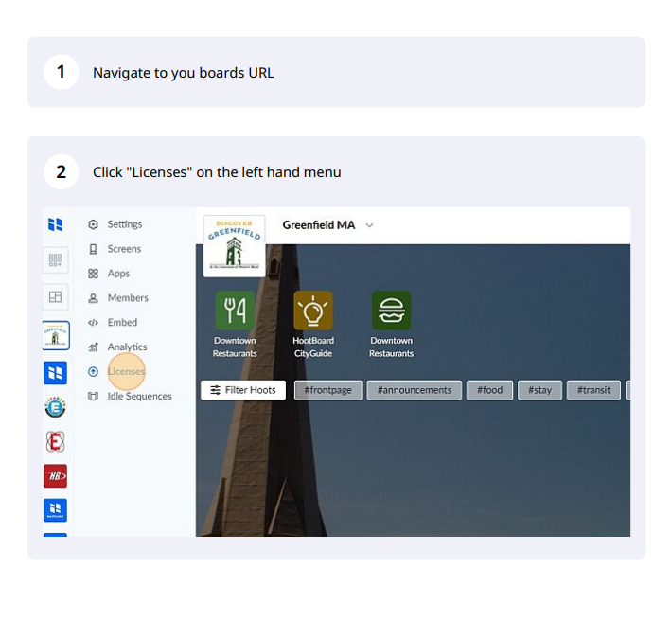Click the Discover Greenfield logo thumbnail
This screenshot has height=622, width=672.
234,245
